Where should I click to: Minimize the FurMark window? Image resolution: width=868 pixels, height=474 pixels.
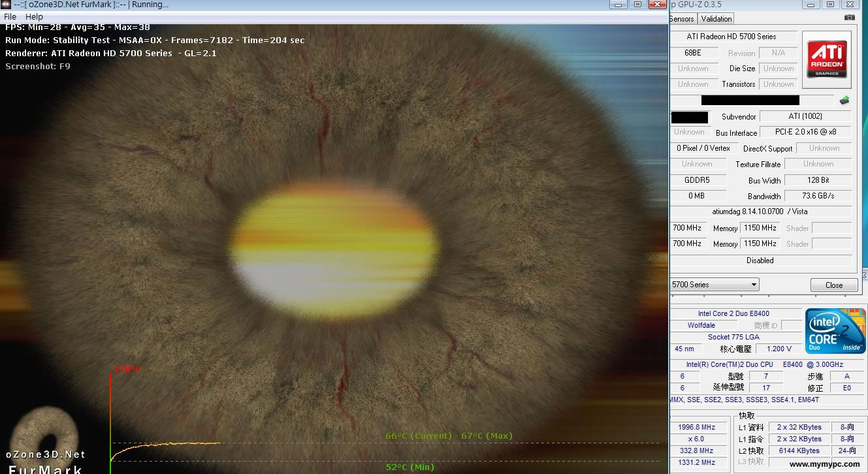tap(617, 5)
